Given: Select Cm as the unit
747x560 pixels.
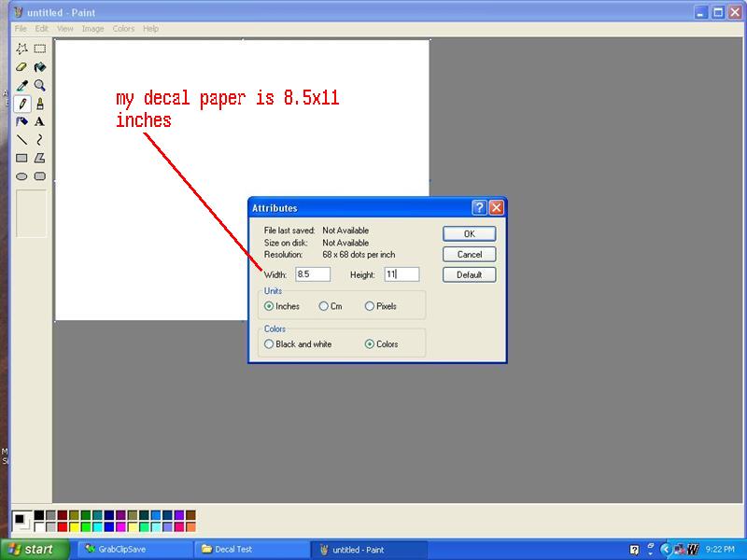Looking at the screenshot, I should click(323, 306).
